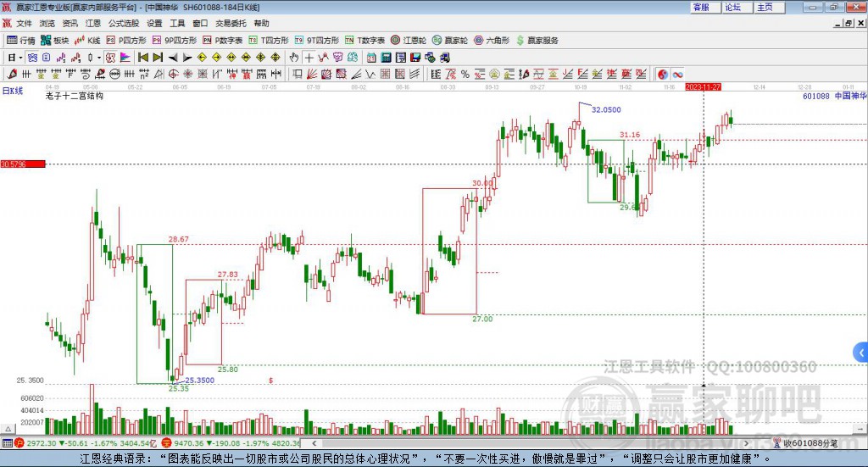868x467 pixels.
Task: Click the 主页 homepage button
Action: [x=769, y=7]
